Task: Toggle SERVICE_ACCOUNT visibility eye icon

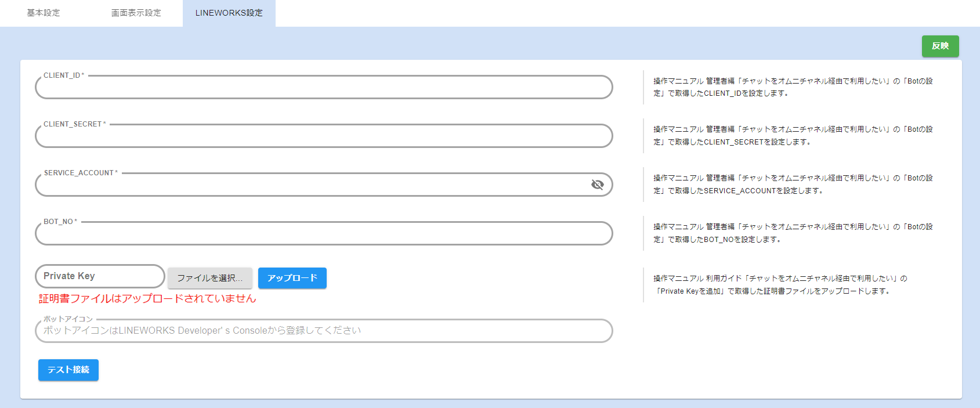Action: [597, 185]
